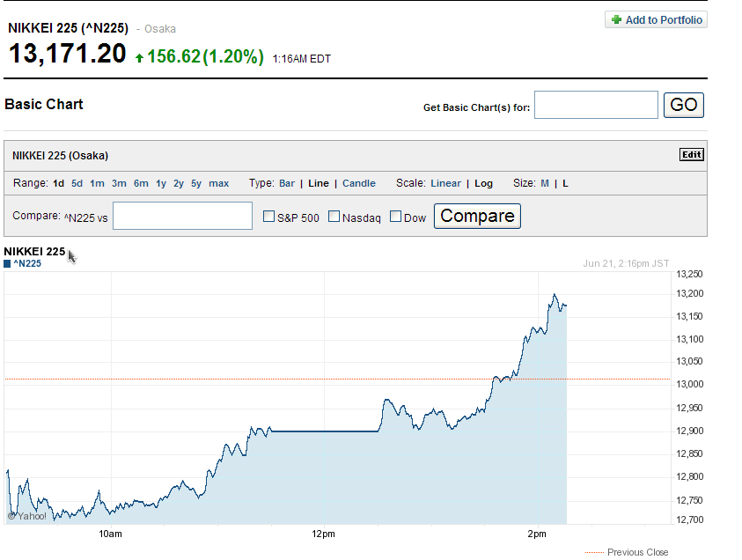This screenshot has height=560, width=742.
Task: Click the ^N225 legend label
Action: (x=27, y=263)
